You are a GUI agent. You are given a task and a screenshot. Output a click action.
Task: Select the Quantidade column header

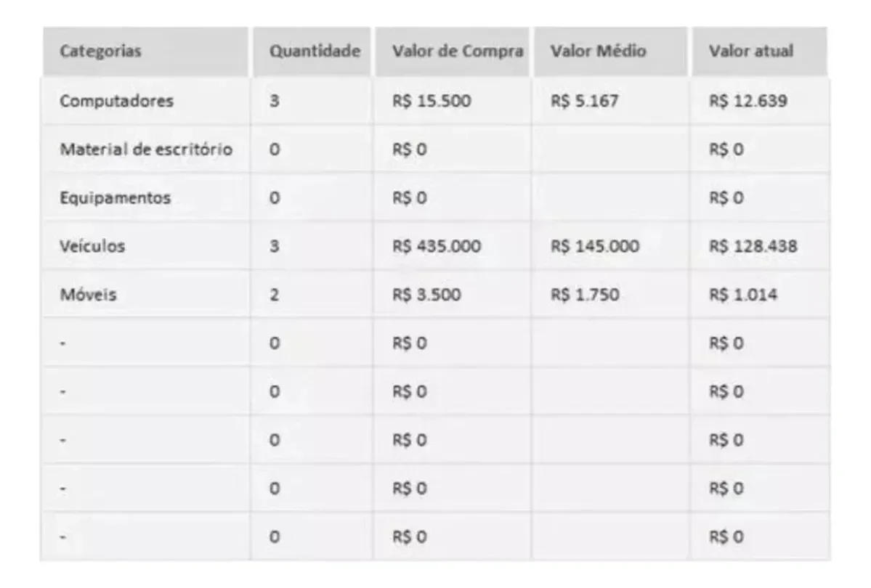(x=312, y=51)
